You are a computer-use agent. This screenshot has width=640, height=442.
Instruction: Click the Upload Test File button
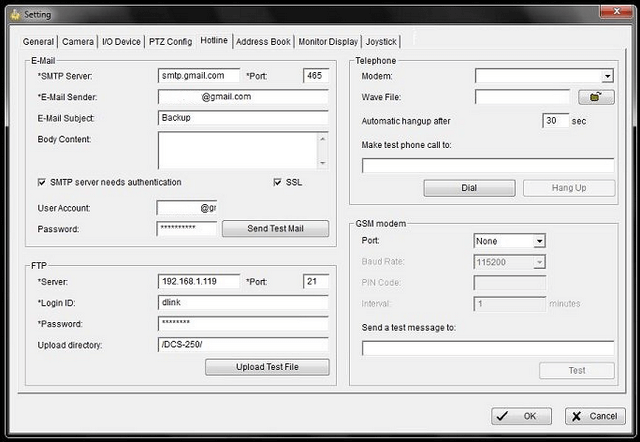click(267, 367)
